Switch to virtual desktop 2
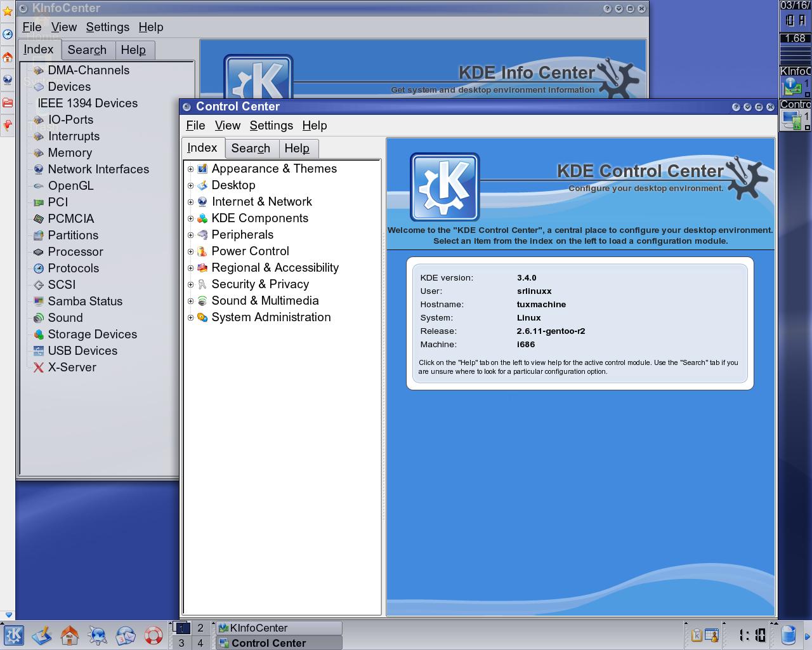This screenshot has width=812, height=650. point(200,628)
